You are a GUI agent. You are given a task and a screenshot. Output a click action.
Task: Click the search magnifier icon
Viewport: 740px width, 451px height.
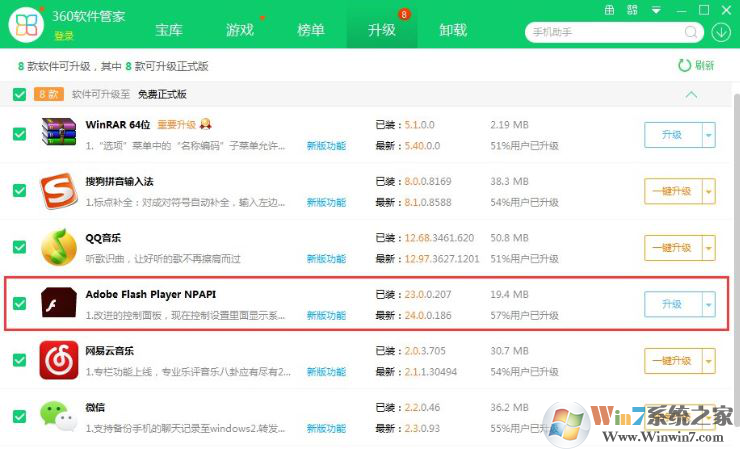691,32
